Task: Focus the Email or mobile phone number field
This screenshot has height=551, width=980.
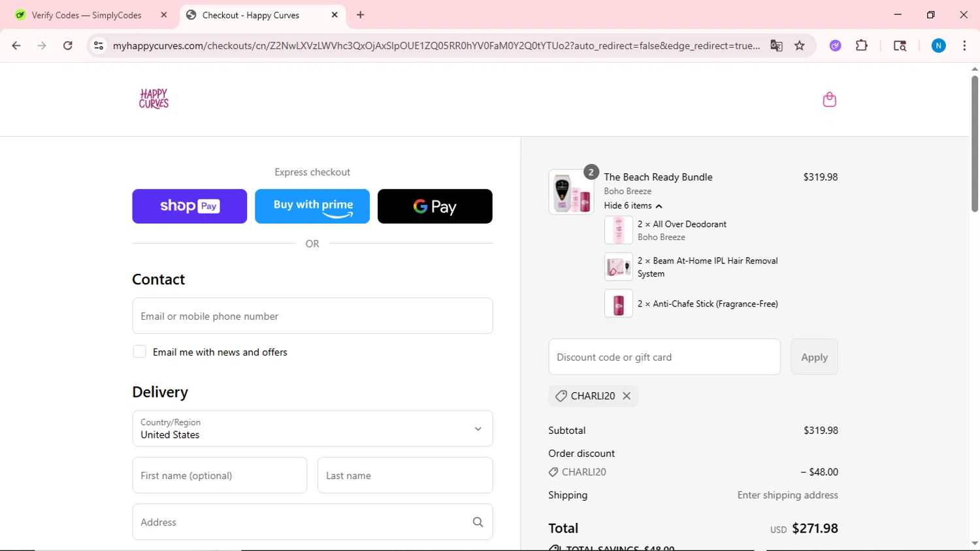Action: click(312, 316)
